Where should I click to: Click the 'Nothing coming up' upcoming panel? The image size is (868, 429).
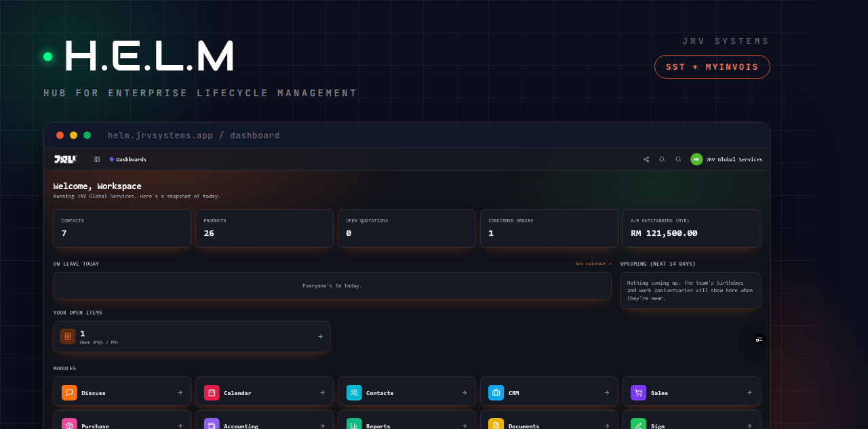tap(690, 291)
